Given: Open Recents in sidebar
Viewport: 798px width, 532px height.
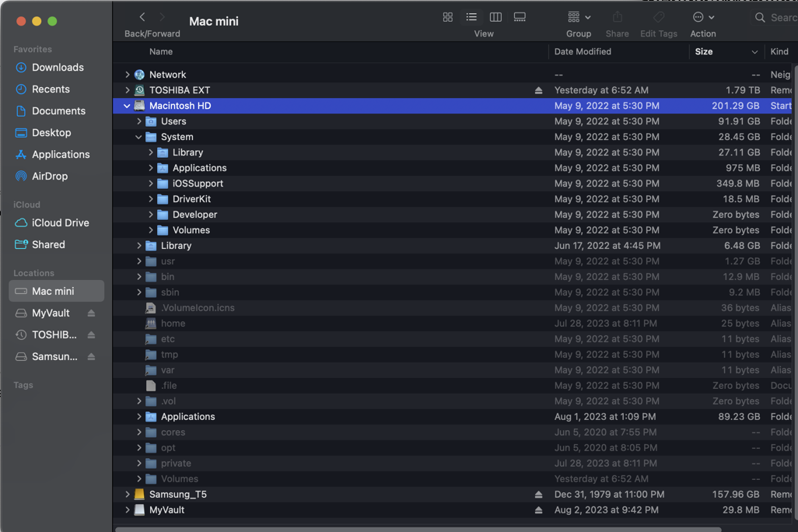Looking at the screenshot, I should (57, 89).
